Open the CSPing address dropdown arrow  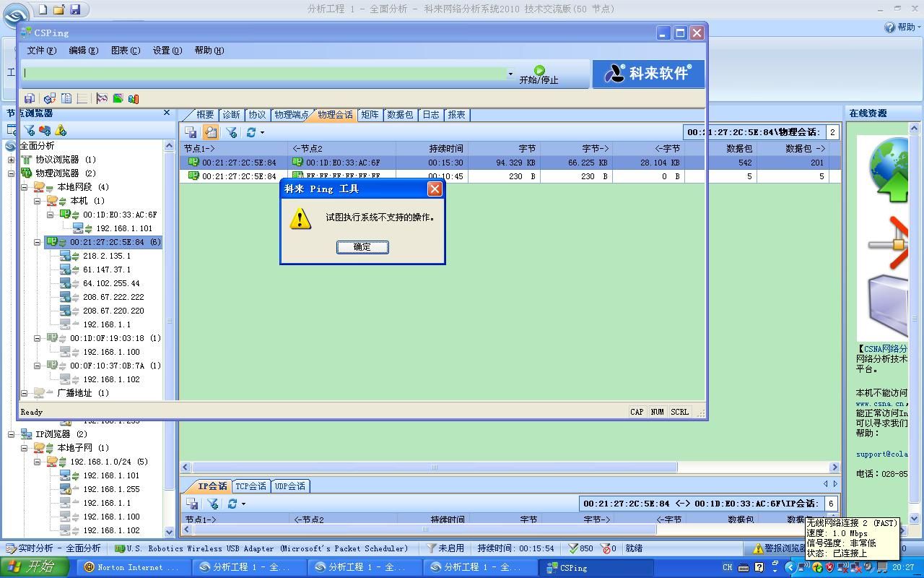pos(510,74)
